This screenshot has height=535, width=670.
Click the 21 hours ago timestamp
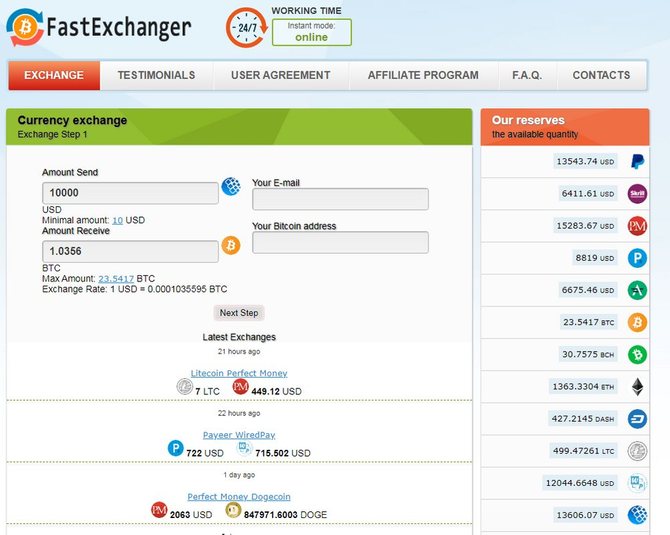239,352
